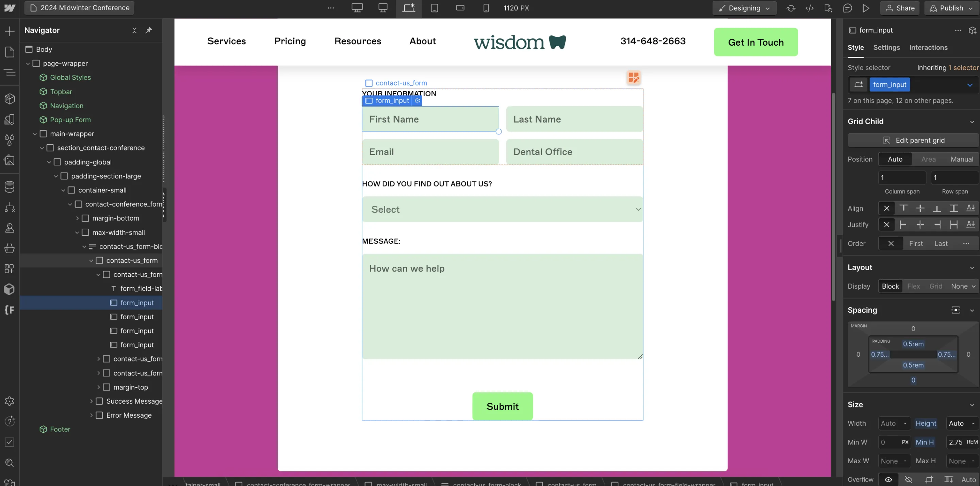Open the CMS collections panel
This screenshot has width=980, height=486.
[x=10, y=187]
